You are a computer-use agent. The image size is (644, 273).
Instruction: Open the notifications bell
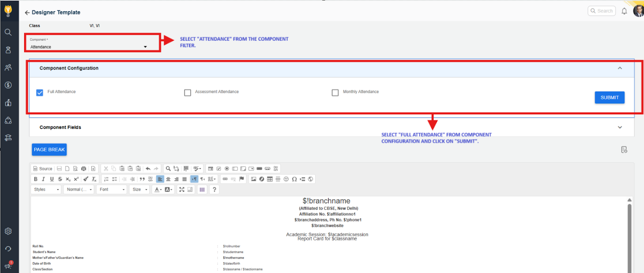click(x=624, y=11)
